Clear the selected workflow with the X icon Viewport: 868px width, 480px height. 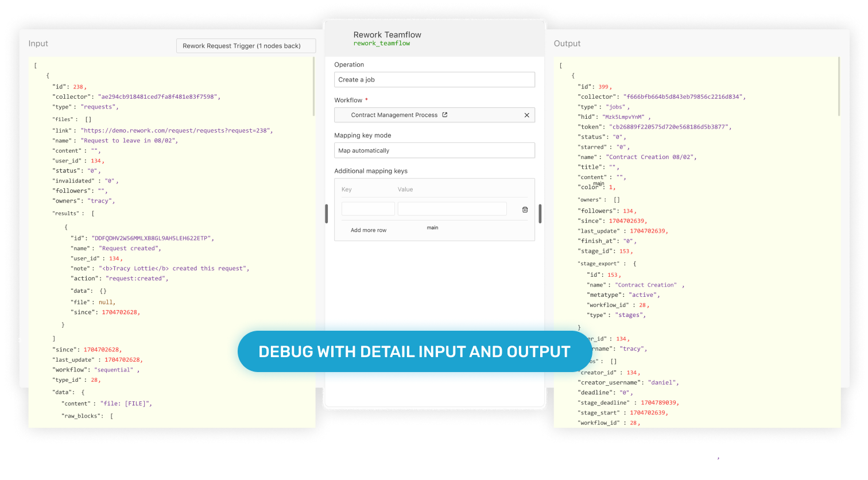526,115
